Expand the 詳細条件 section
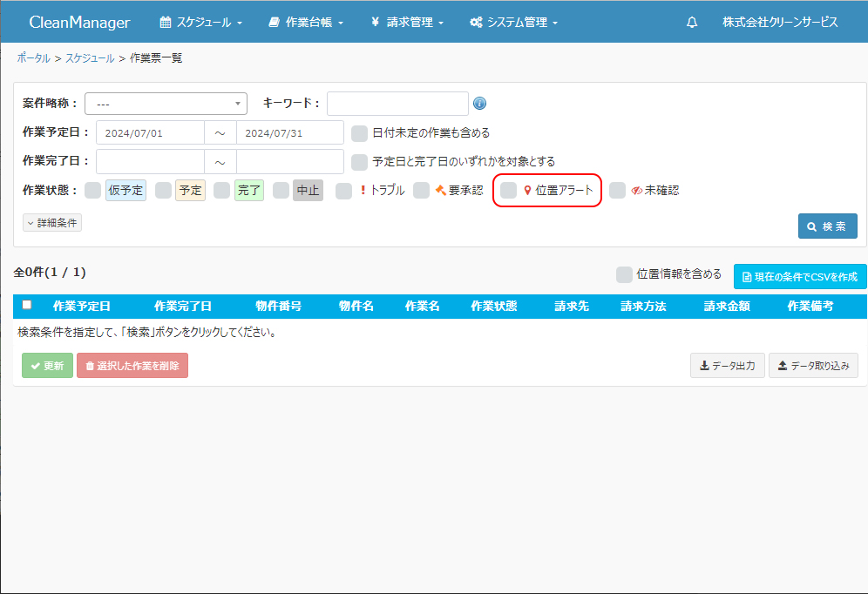 tap(52, 223)
